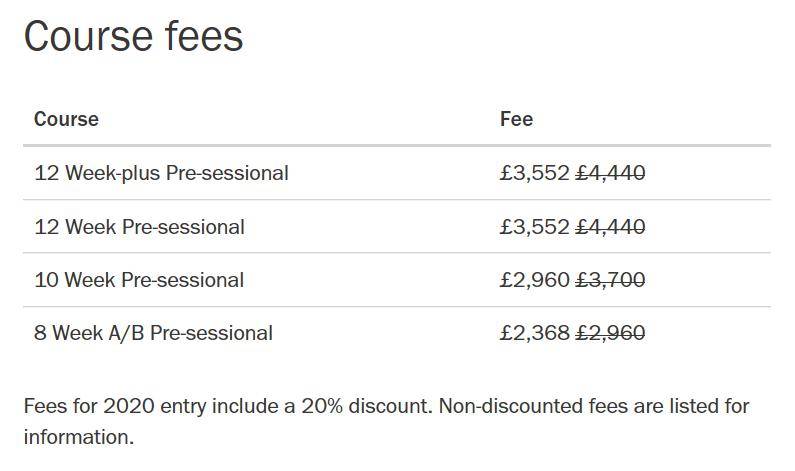Click the £2,368 discounted fee
Image resolution: width=795 pixels, height=471 pixels.
pyautogui.click(x=535, y=333)
